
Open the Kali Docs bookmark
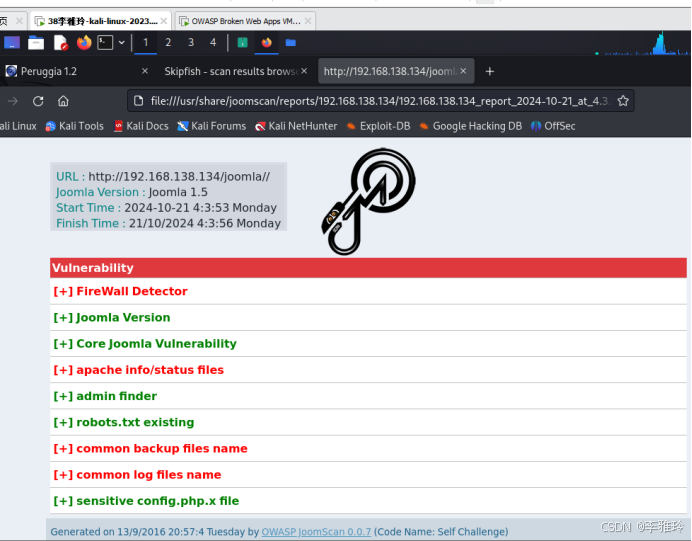click(x=141, y=126)
